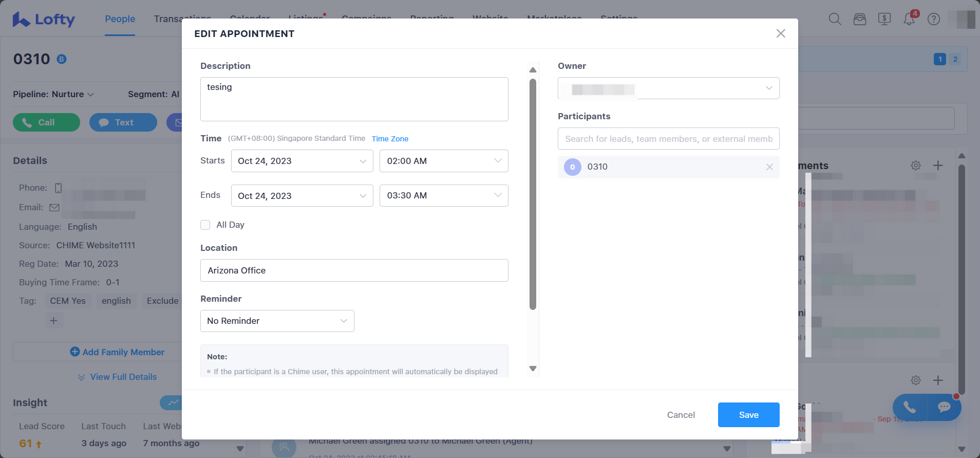Open the billing dollar icon
Screen dimensions: 980x458
pos(884,20)
